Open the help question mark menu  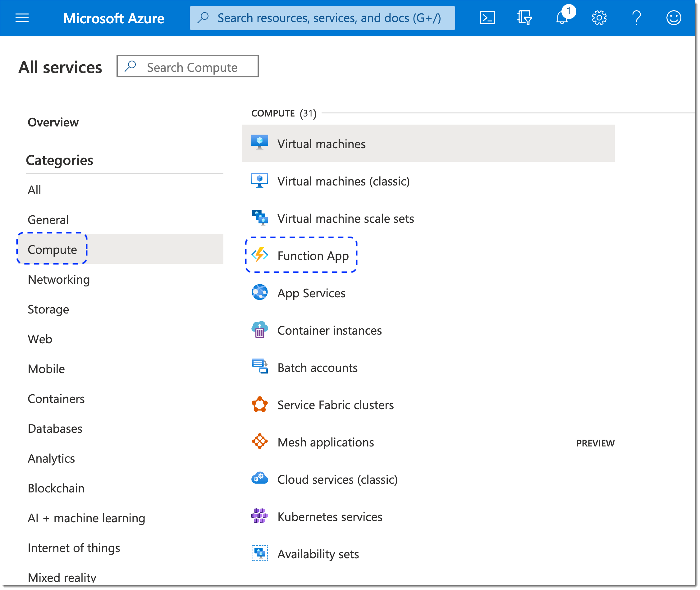pos(636,18)
